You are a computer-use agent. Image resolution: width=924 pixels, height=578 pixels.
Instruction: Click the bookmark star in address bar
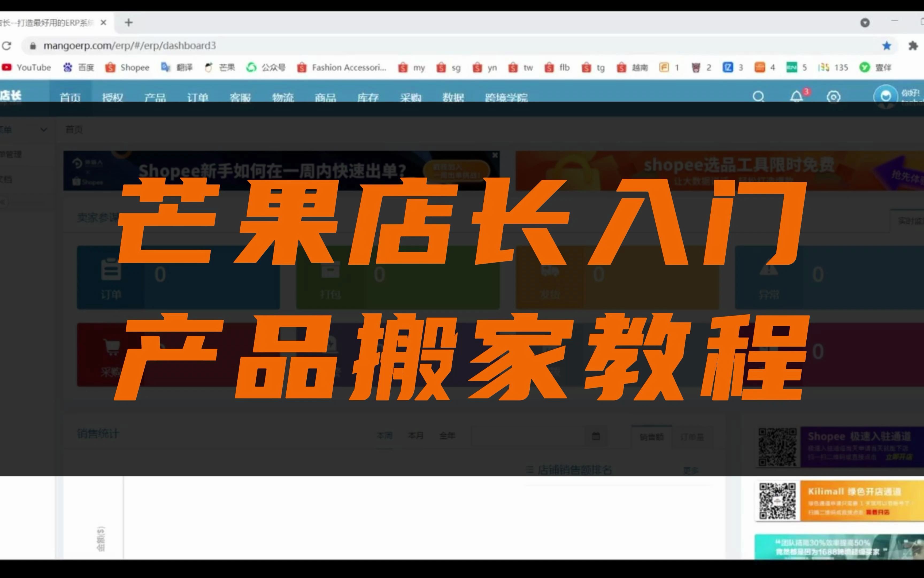coord(887,46)
